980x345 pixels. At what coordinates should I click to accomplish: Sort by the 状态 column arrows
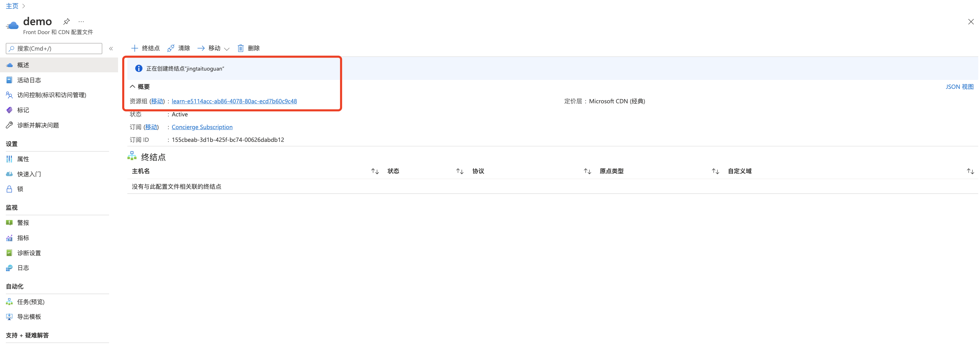tap(460, 171)
